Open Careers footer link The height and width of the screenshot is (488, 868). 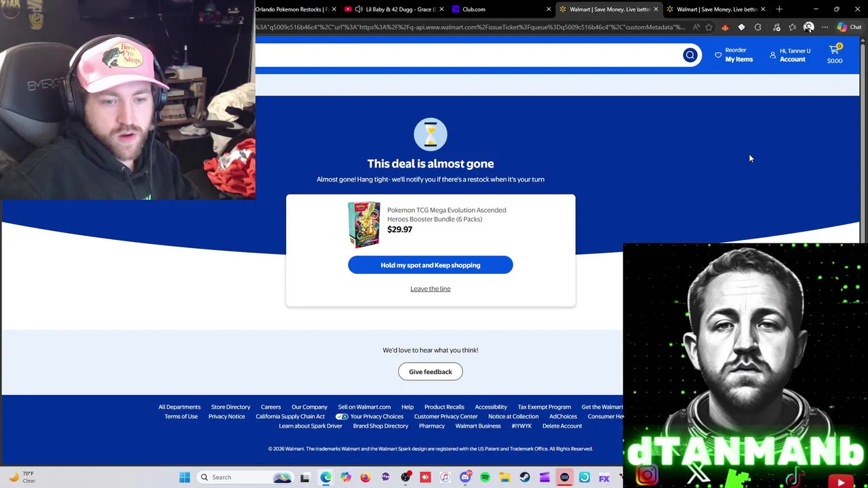(271, 407)
